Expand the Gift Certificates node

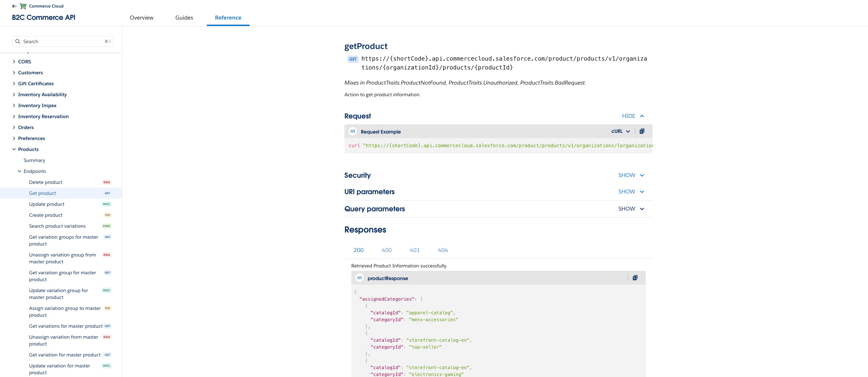pyautogui.click(x=14, y=84)
